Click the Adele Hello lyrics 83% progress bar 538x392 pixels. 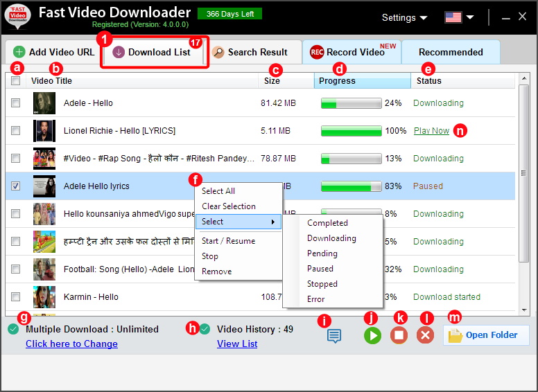point(351,186)
